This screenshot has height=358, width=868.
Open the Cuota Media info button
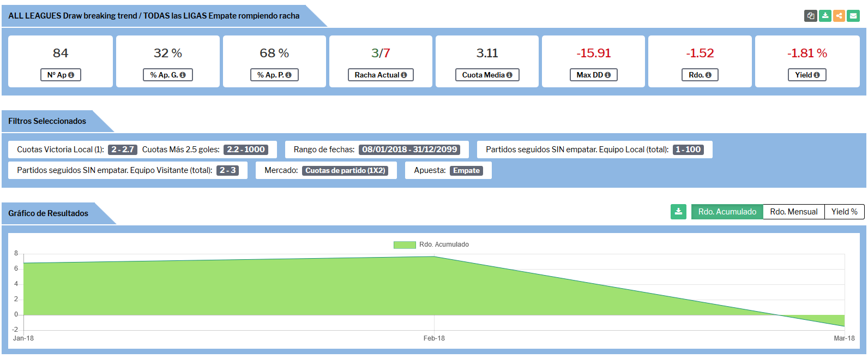pos(487,75)
